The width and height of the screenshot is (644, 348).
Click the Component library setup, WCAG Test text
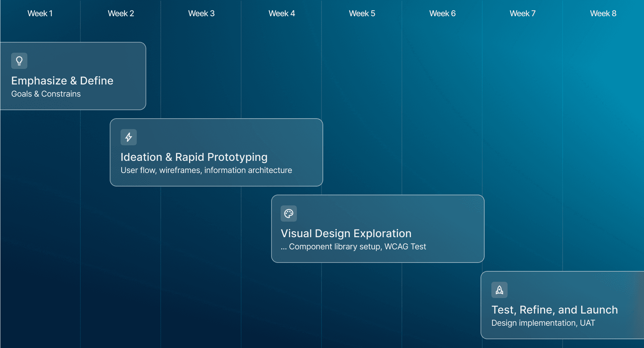(x=353, y=247)
